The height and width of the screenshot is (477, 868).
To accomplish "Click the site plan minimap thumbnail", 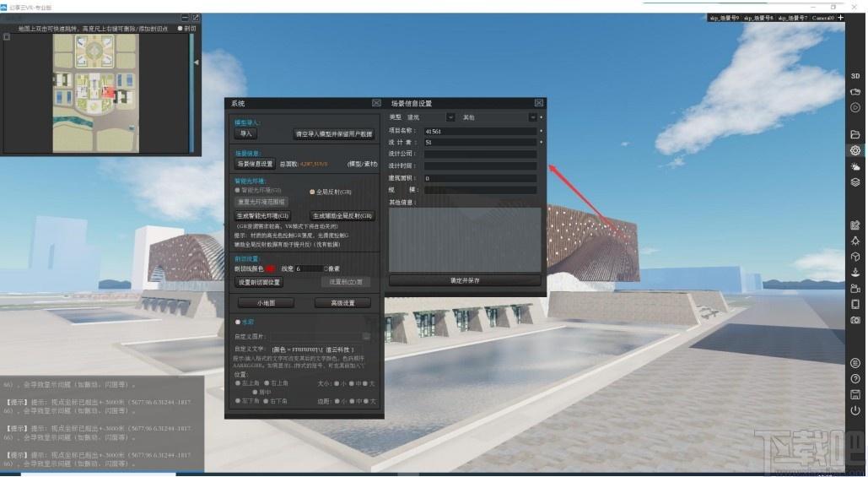I will pyautogui.click(x=96, y=93).
